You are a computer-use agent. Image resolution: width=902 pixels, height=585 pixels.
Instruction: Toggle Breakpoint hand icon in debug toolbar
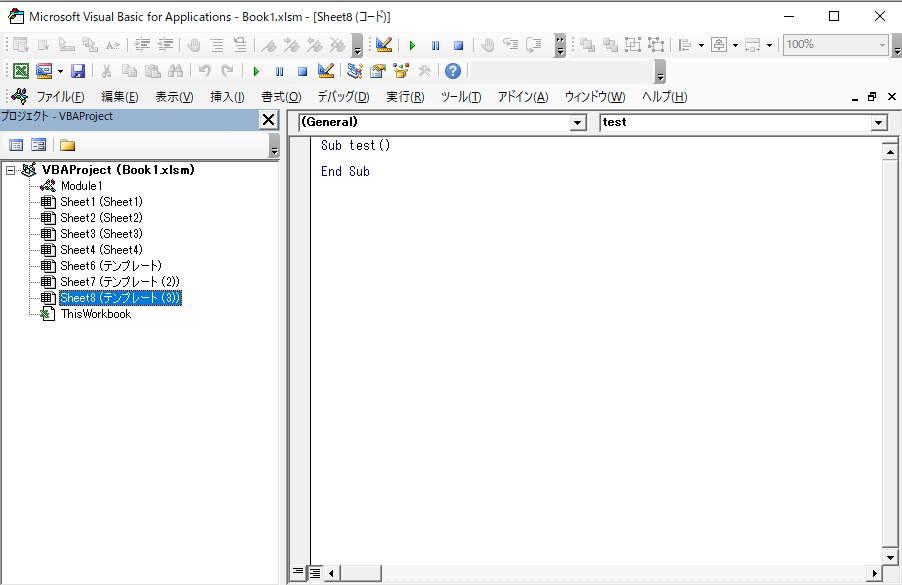point(487,44)
